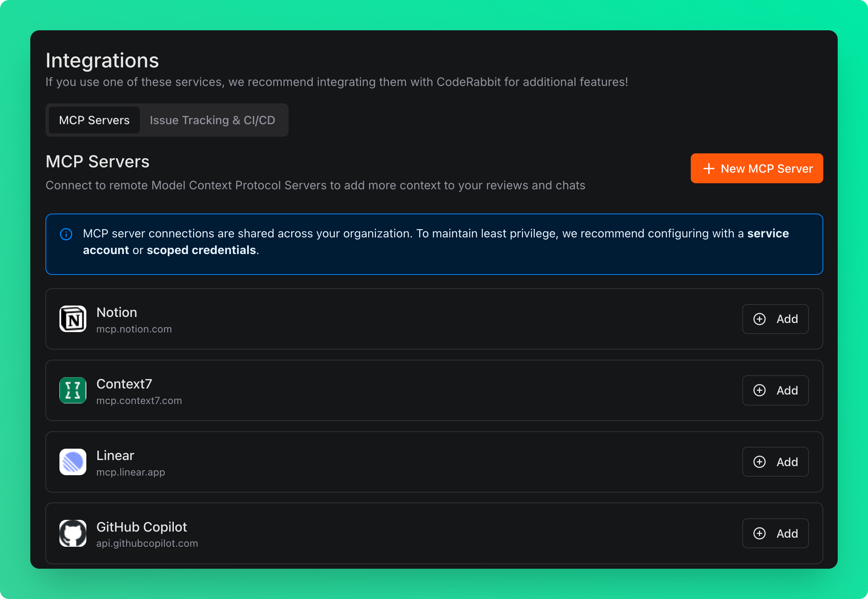
Task: Click the plus circle on Linear's Add button
Action: [x=760, y=462]
